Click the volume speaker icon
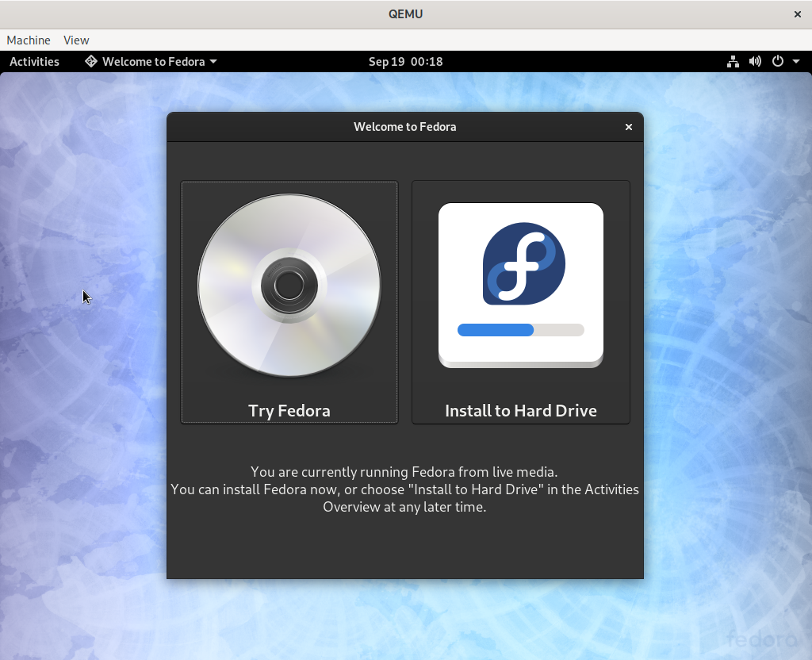 point(755,62)
